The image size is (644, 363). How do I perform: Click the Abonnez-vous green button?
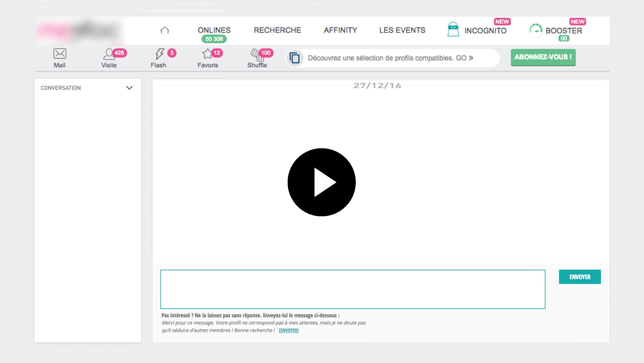(543, 57)
